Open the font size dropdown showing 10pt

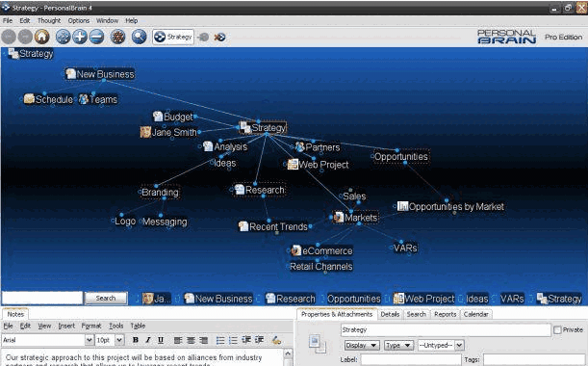tap(119, 340)
